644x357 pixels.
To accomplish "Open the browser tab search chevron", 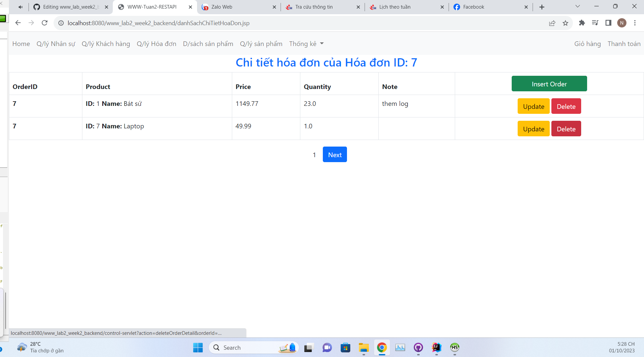I will point(578,6).
